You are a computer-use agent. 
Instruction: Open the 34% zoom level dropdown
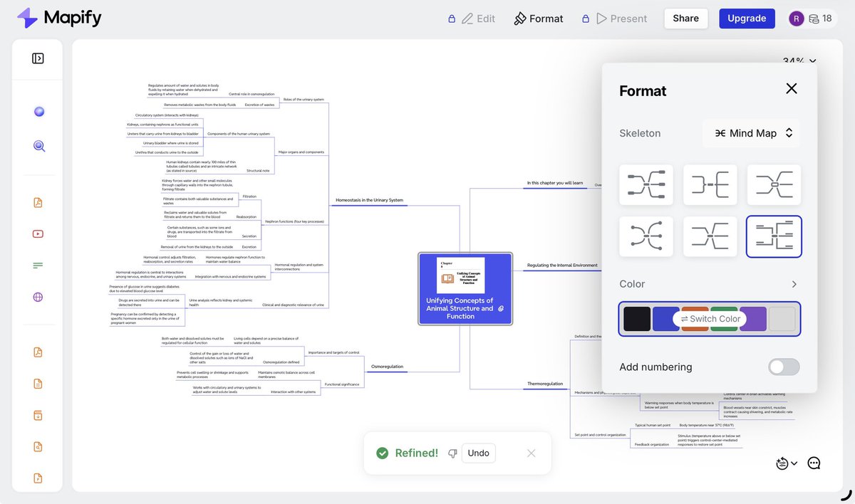pos(799,61)
